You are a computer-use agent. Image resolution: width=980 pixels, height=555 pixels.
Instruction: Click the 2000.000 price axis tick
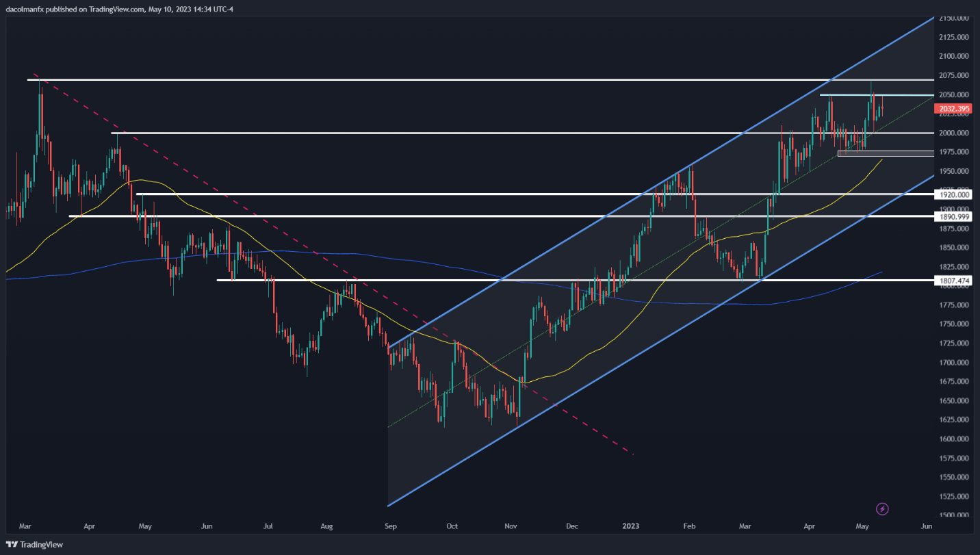(x=955, y=133)
